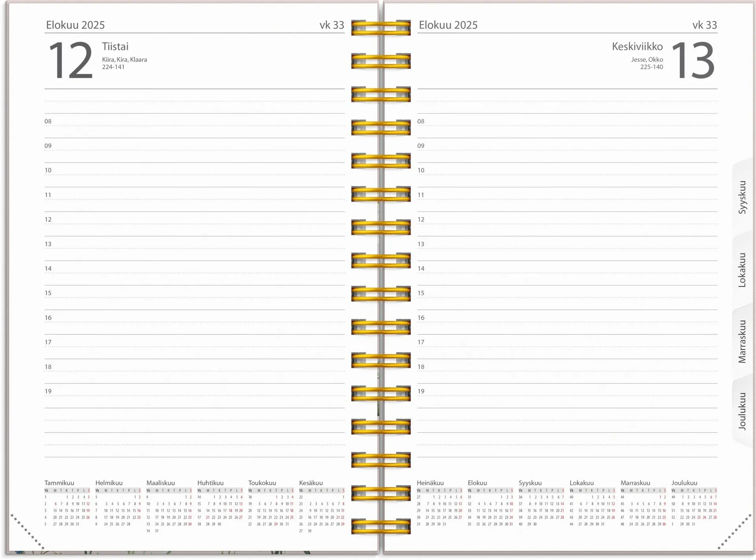Select the Joulukuu mini calendar title

tap(684, 483)
